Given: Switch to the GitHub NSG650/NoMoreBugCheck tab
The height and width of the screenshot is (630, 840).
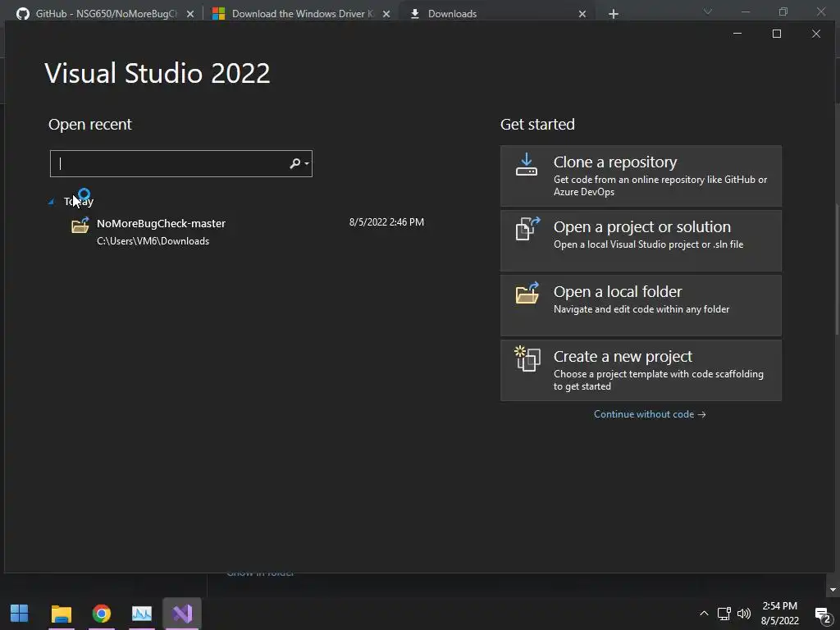Looking at the screenshot, I should click(x=105, y=14).
